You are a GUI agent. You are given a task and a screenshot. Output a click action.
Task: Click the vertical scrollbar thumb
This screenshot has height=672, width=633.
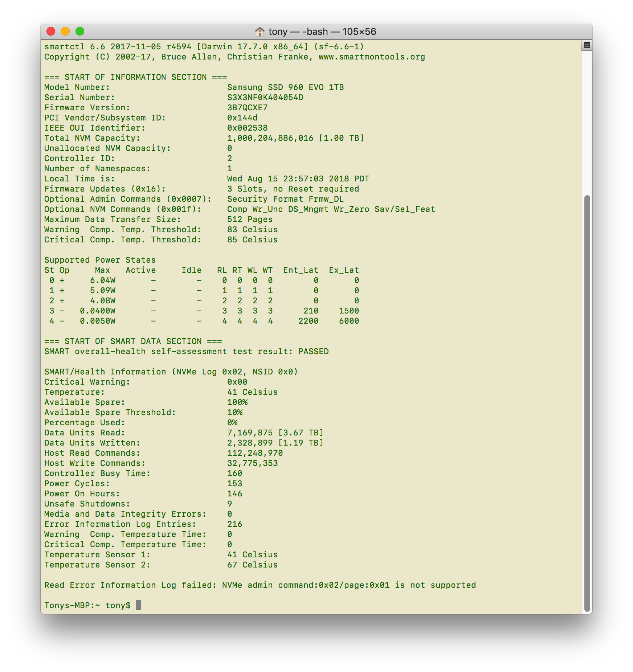(x=587, y=403)
